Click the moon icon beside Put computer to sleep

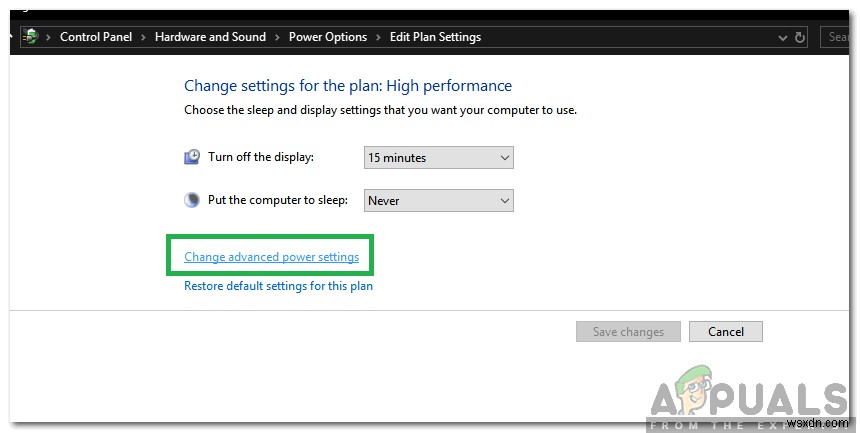192,200
